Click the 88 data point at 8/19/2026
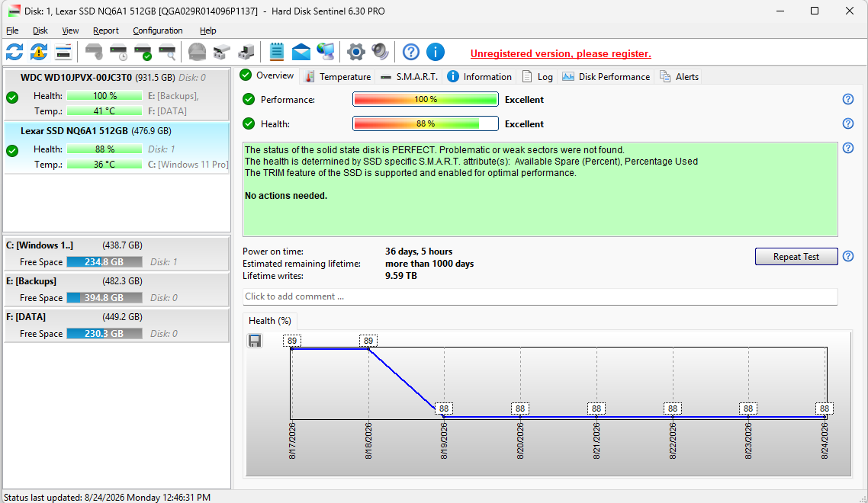The width and height of the screenshot is (868, 503). [x=444, y=409]
